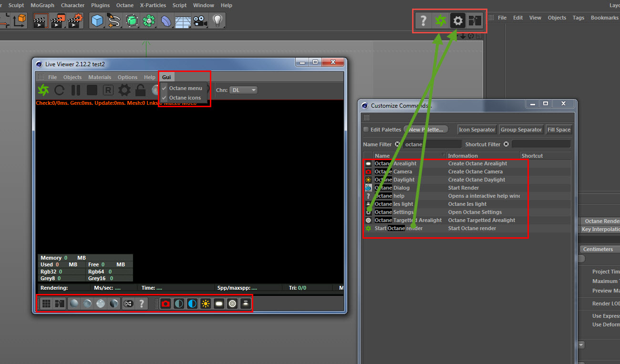Click the question mark in bottom Octane toolbar

click(x=142, y=303)
